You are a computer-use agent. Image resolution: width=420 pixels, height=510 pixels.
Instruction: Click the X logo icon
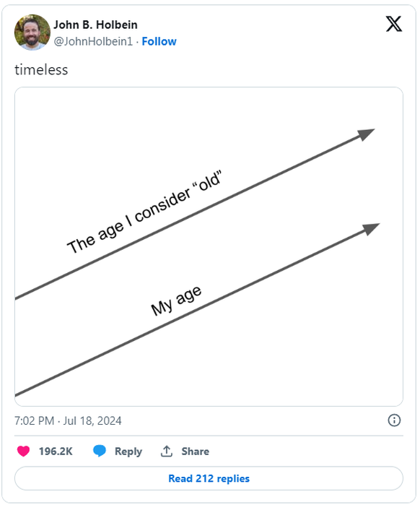pos(394,24)
